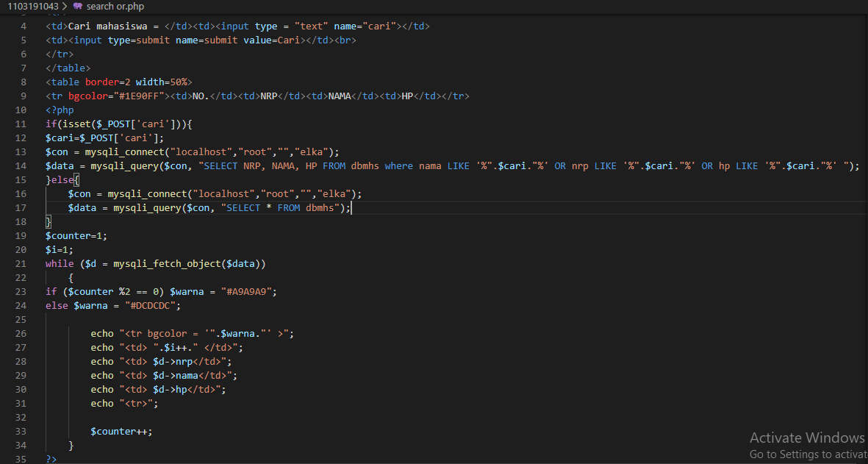Click the highlighted closing brace on line 18
Screen dimensions: 868x464
pyautogui.click(x=49, y=222)
